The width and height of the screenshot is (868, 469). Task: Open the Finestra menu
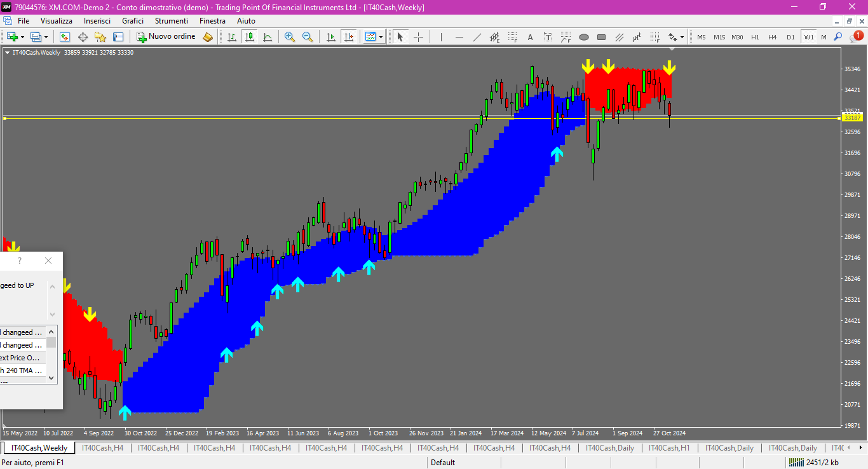212,21
